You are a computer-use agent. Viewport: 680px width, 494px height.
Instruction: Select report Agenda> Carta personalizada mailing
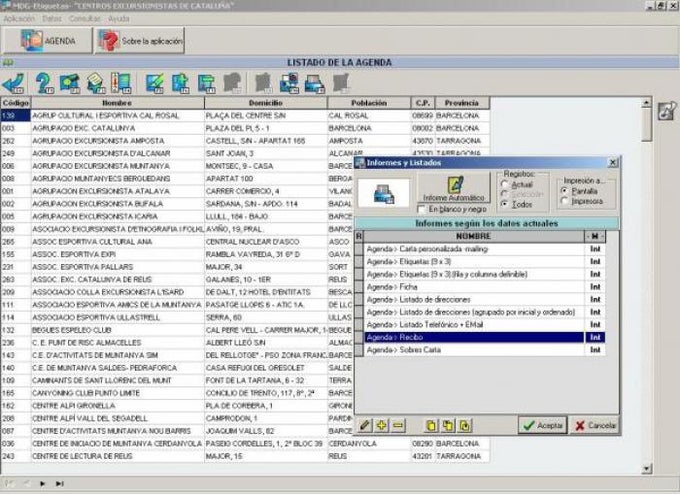pos(474,249)
